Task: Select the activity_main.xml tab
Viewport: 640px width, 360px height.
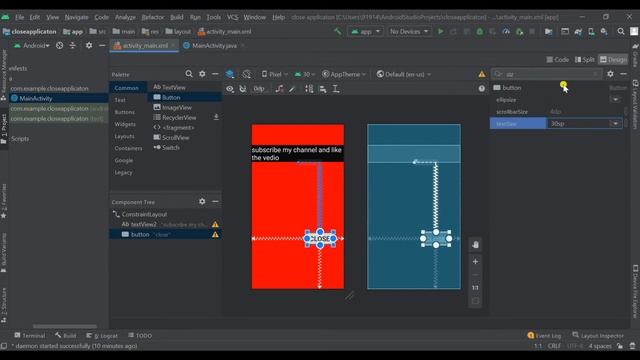Action: (x=144, y=46)
